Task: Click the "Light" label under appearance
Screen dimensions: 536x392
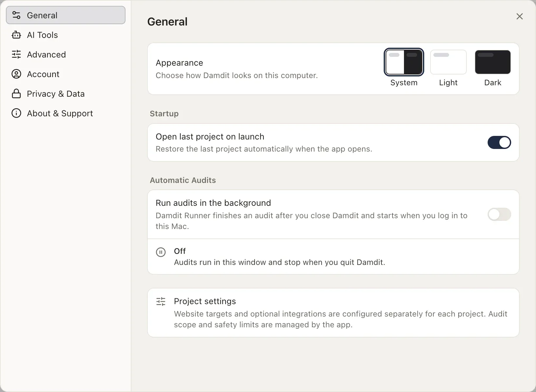Action: pyautogui.click(x=448, y=83)
